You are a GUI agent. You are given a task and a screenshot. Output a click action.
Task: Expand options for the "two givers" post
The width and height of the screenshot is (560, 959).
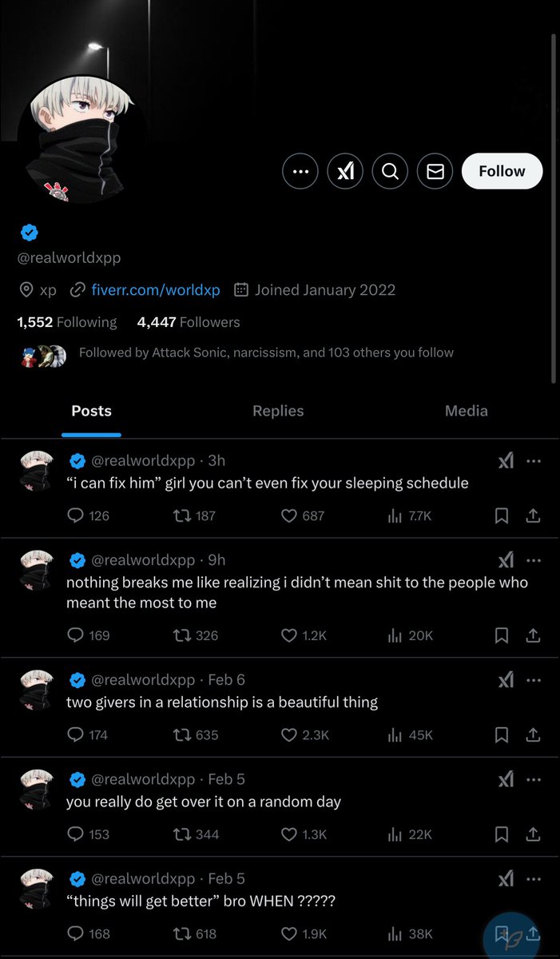[534, 680]
